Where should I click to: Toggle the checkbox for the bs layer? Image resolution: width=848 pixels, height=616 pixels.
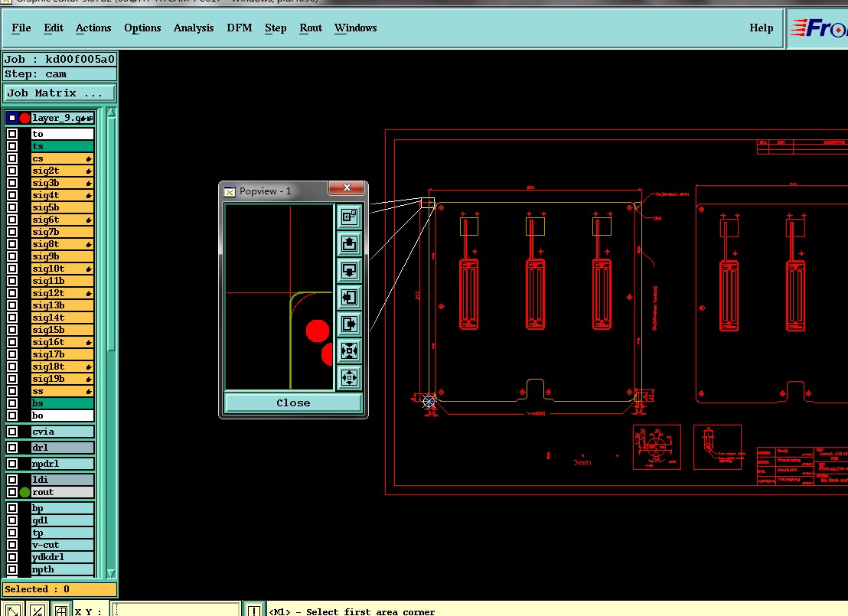12,403
